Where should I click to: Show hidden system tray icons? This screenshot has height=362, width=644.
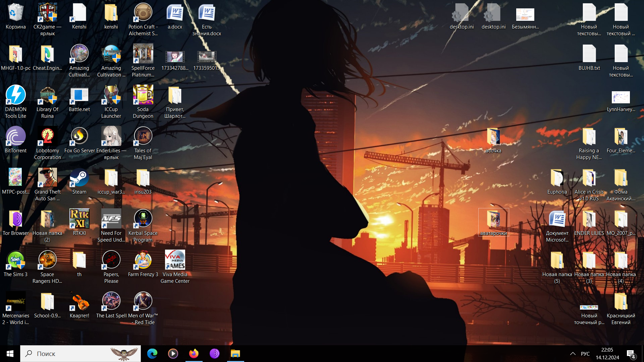(573, 354)
